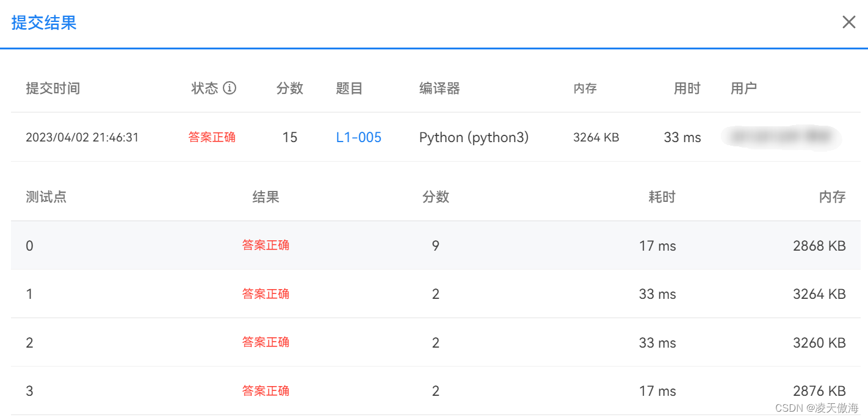Click the 提交结果 dialog title
868x419 pixels.
(43, 23)
